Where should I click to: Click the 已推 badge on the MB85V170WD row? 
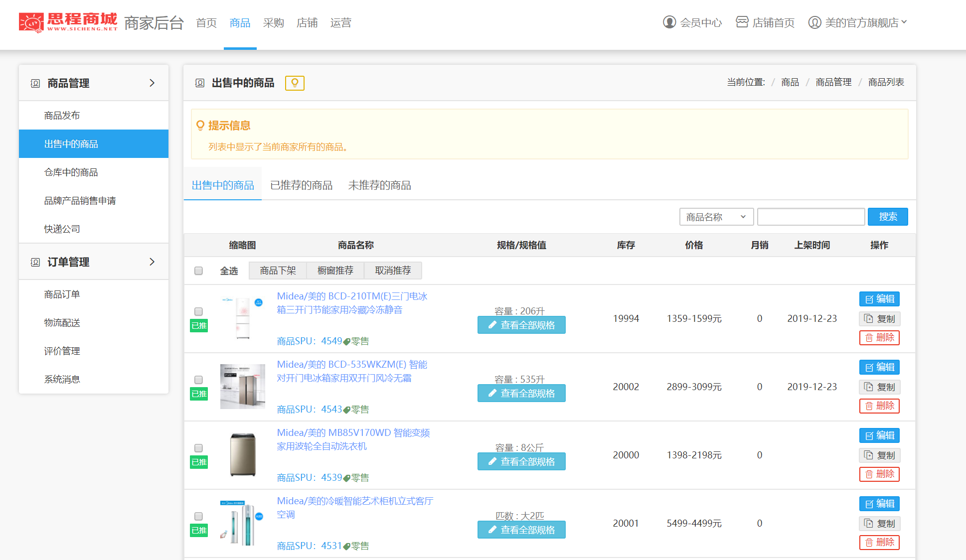point(199,462)
